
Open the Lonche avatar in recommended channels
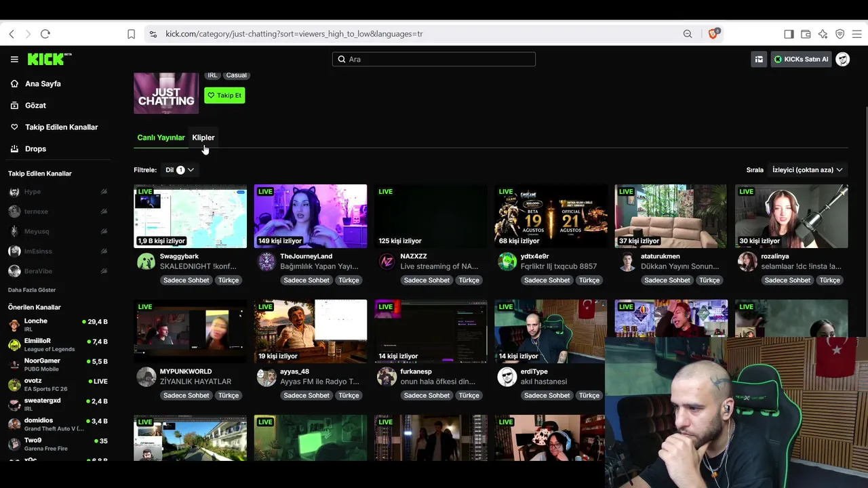[14, 325]
